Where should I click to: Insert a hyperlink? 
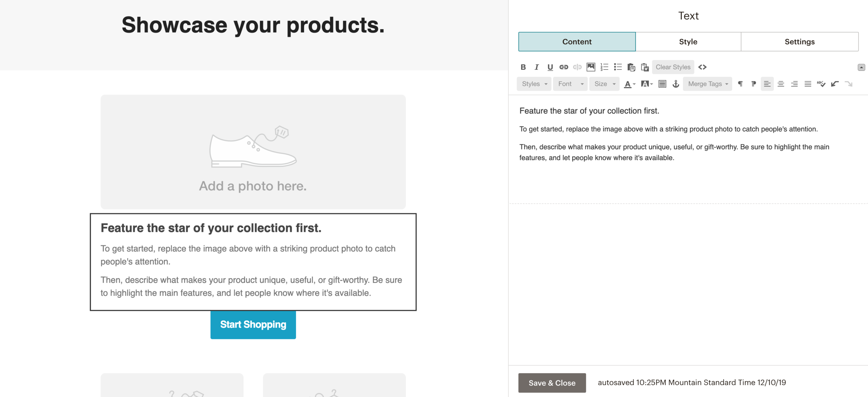coord(564,67)
